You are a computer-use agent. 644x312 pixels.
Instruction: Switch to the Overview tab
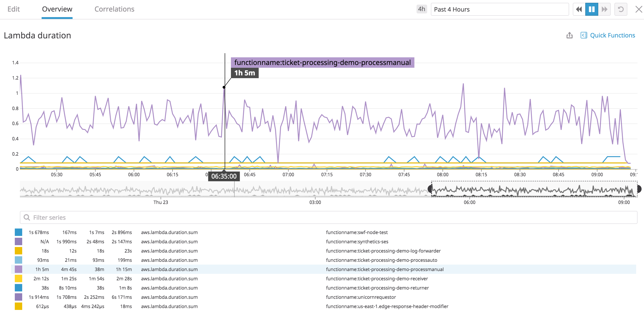[x=57, y=9]
